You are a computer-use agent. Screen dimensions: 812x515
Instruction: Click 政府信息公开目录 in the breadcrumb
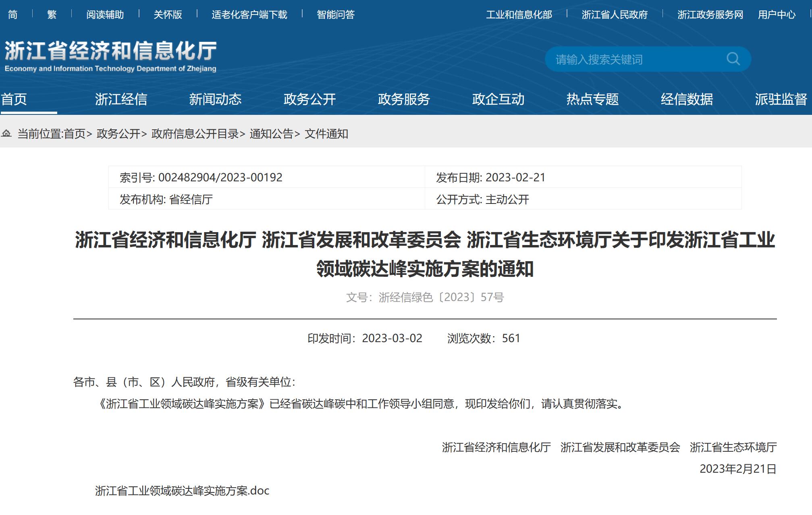click(x=195, y=134)
